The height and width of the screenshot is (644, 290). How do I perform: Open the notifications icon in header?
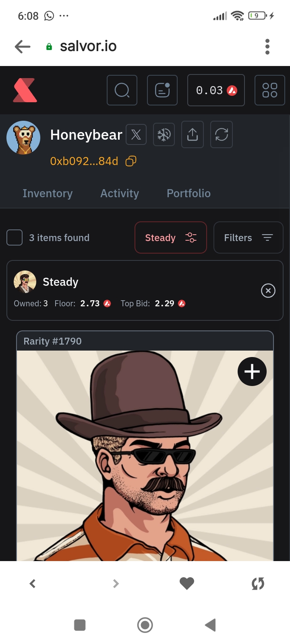tap(162, 90)
